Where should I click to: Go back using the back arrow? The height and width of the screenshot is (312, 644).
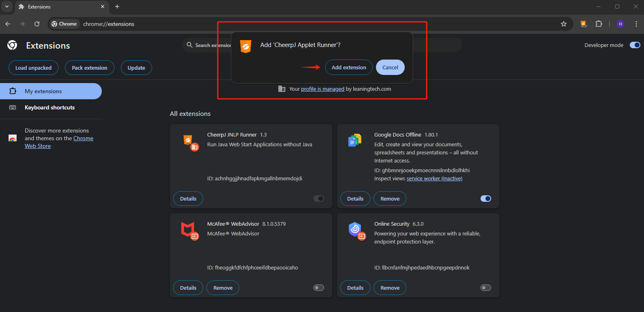(8, 24)
